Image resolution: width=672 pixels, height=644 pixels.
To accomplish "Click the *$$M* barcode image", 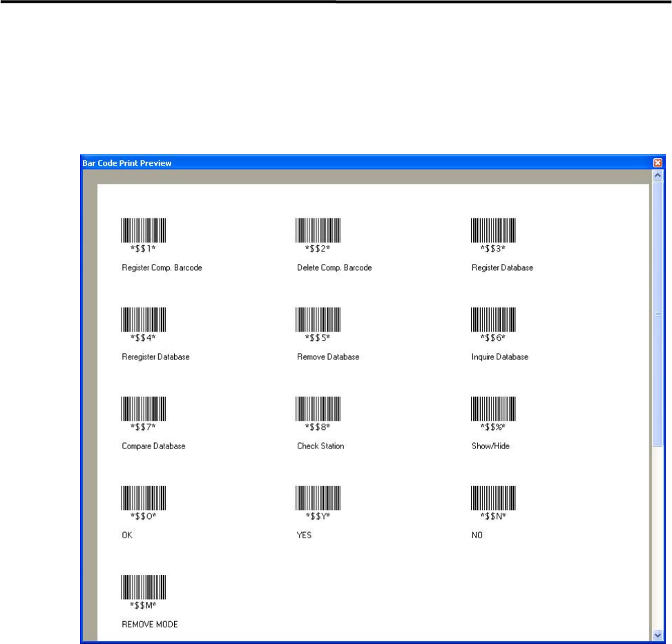I will point(143,587).
